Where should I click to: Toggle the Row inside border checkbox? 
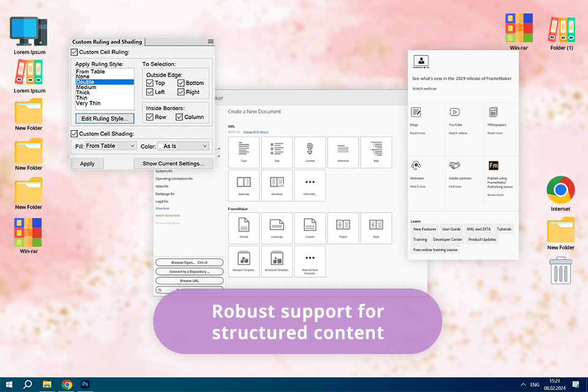(149, 117)
